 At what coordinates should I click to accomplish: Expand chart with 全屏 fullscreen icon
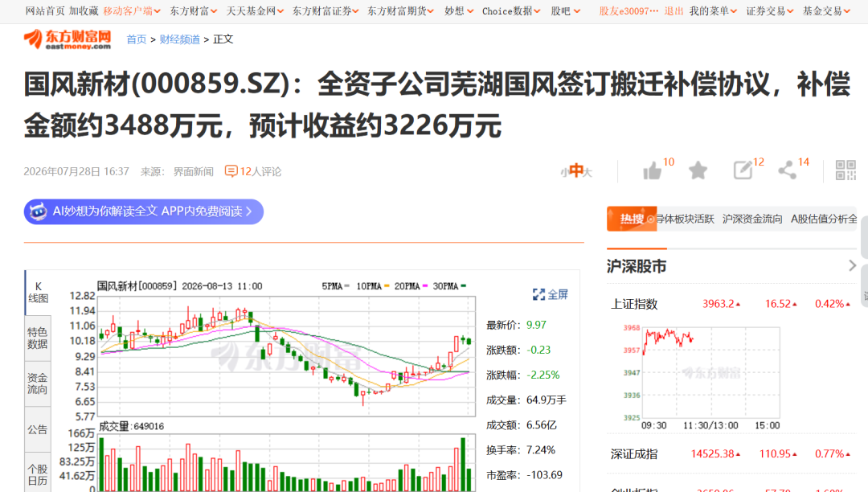[551, 294]
